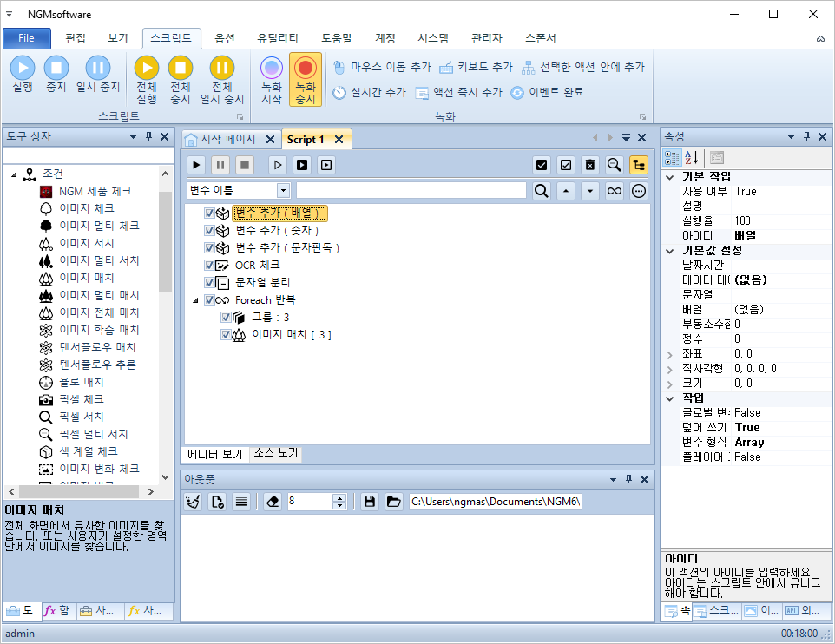
Task: Click script editor stop button
Action: [245, 165]
